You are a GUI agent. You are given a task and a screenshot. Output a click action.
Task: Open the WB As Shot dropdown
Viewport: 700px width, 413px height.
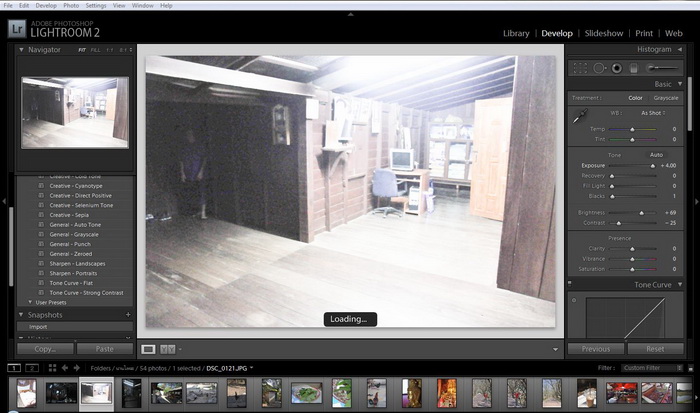(653, 113)
